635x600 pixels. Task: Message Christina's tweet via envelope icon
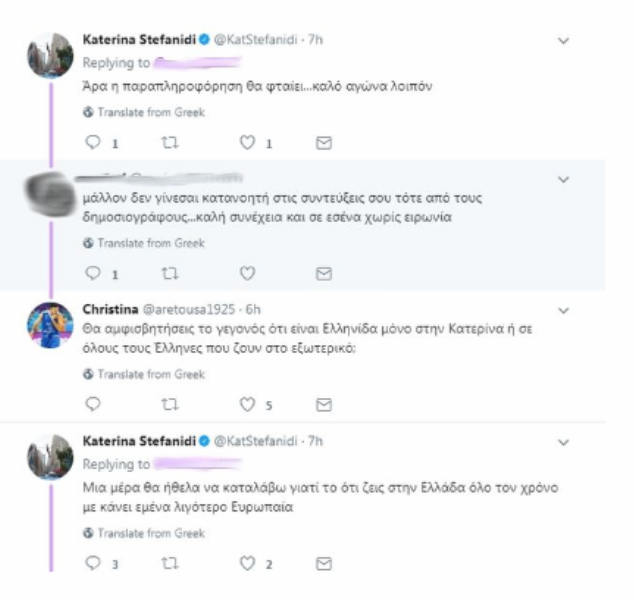(x=323, y=404)
